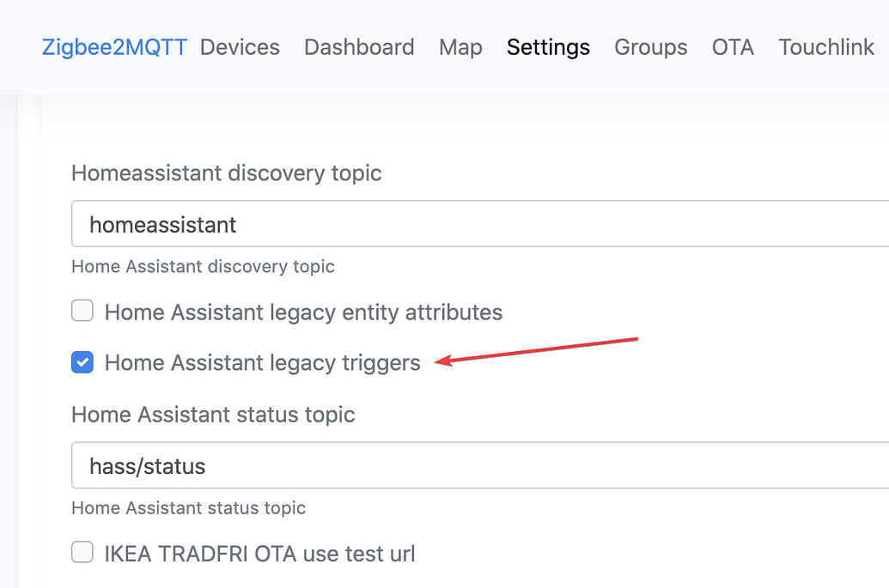Viewport: 889px width, 588px height.
Task: Enable IKEA TRADFRI OTA use test url
Action: point(82,552)
